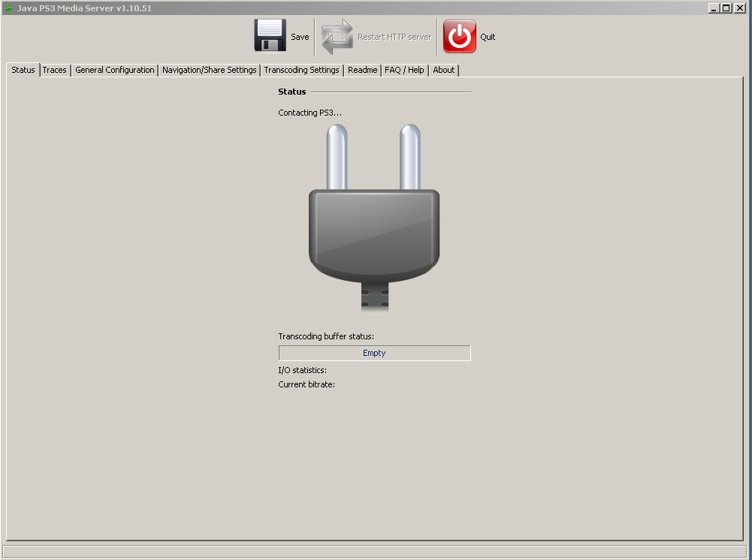Close the window with the X button
The height and width of the screenshot is (560, 752).
[x=739, y=8]
